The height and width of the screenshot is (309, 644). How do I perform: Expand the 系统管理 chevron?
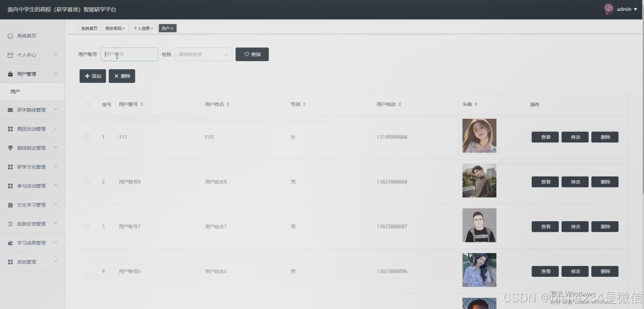pos(56,262)
